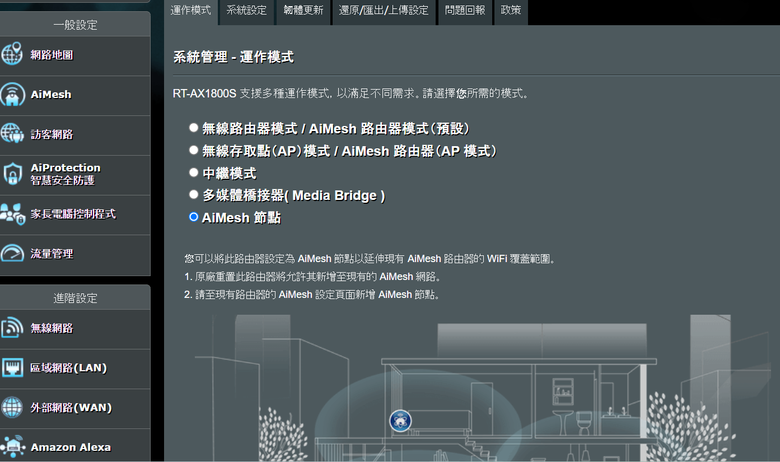Click the AiMesh sidebar icon
This screenshot has height=462, width=780.
click(x=12, y=94)
